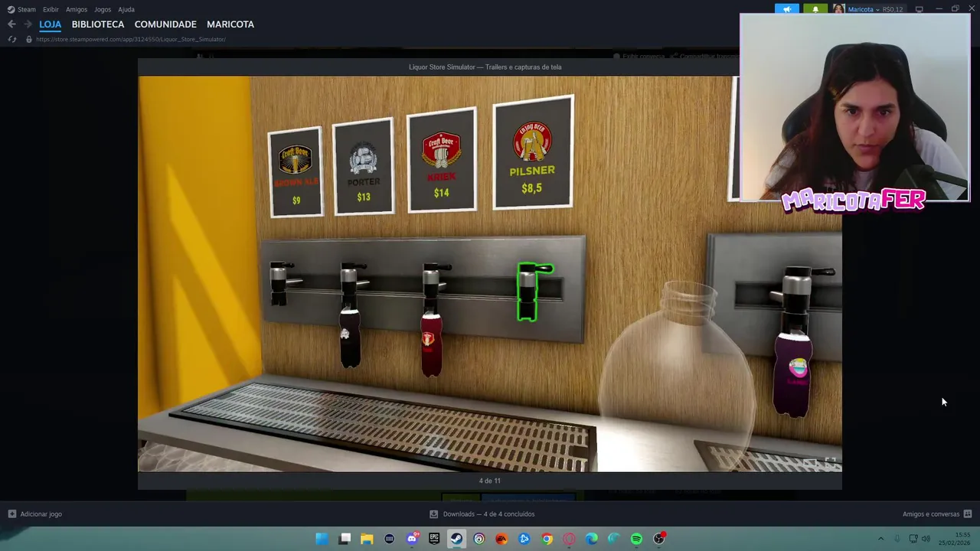Open the Windows Start button
The width and height of the screenshot is (980, 551).
[322, 539]
